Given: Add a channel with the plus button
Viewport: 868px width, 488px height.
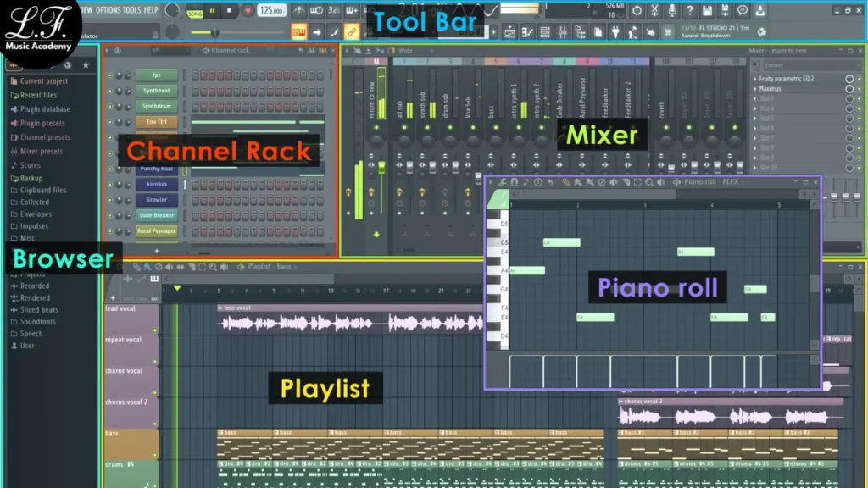Looking at the screenshot, I should pyautogui.click(x=156, y=252).
